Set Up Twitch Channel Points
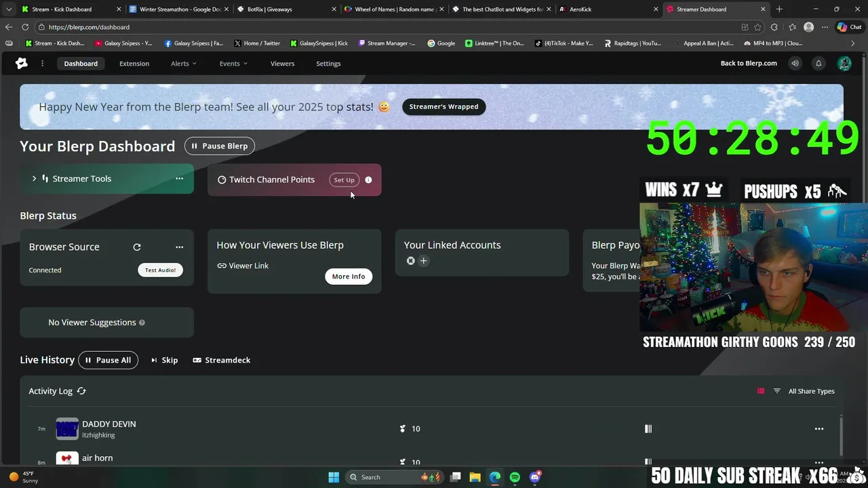This screenshot has height=488, width=868. tap(344, 180)
